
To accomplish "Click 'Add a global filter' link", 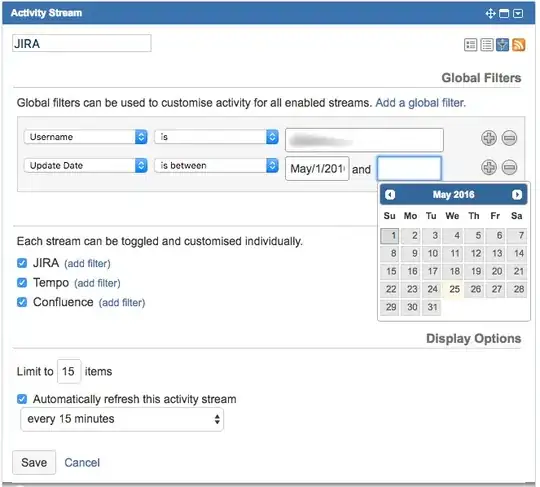I will (x=420, y=103).
